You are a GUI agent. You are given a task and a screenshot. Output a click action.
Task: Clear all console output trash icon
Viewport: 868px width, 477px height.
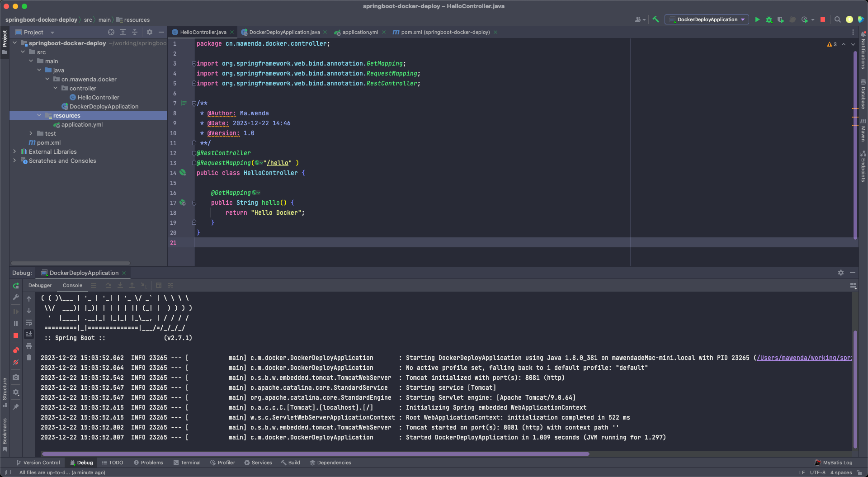(x=29, y=358)
